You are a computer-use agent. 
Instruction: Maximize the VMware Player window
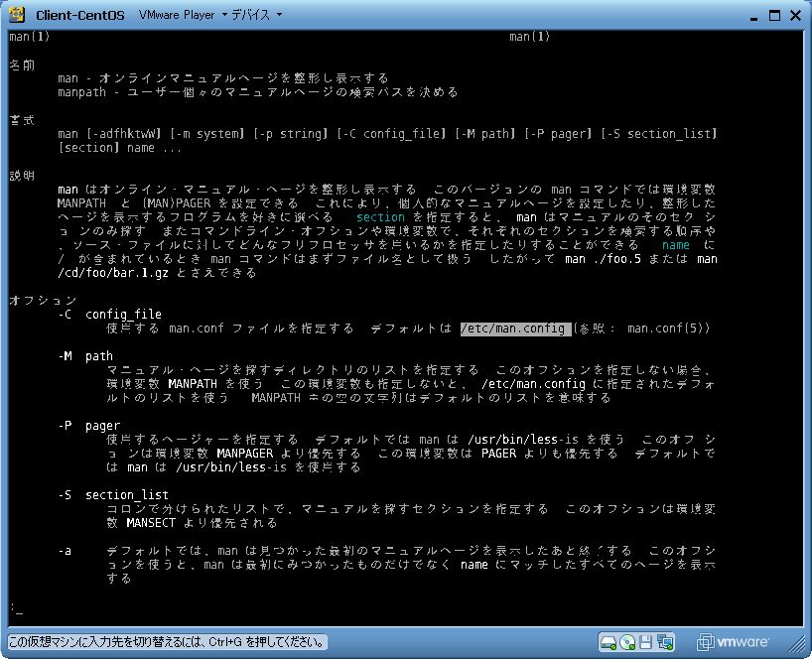772,15
